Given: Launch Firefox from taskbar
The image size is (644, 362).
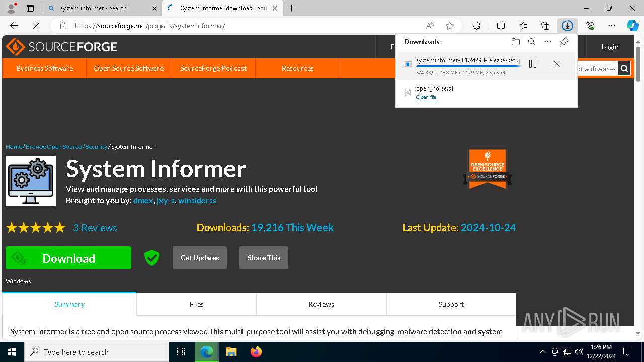Looking at the screenshot, I should coord(256,352).
